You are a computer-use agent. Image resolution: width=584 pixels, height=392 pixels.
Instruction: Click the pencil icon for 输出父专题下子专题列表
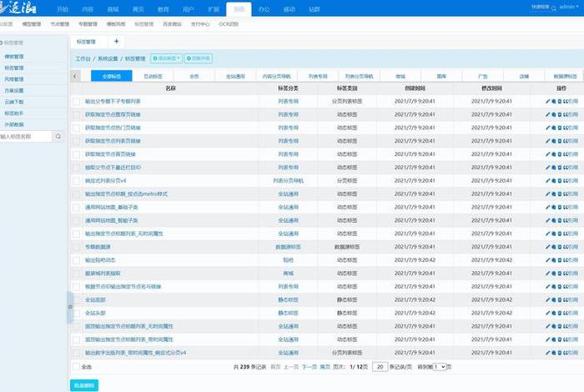(547, 101)
